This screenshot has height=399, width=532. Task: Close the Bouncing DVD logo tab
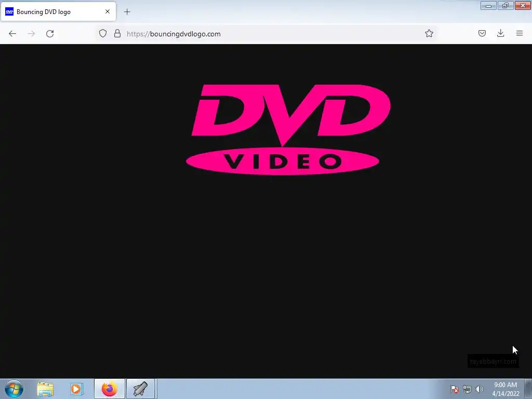(x=108, y=11)
